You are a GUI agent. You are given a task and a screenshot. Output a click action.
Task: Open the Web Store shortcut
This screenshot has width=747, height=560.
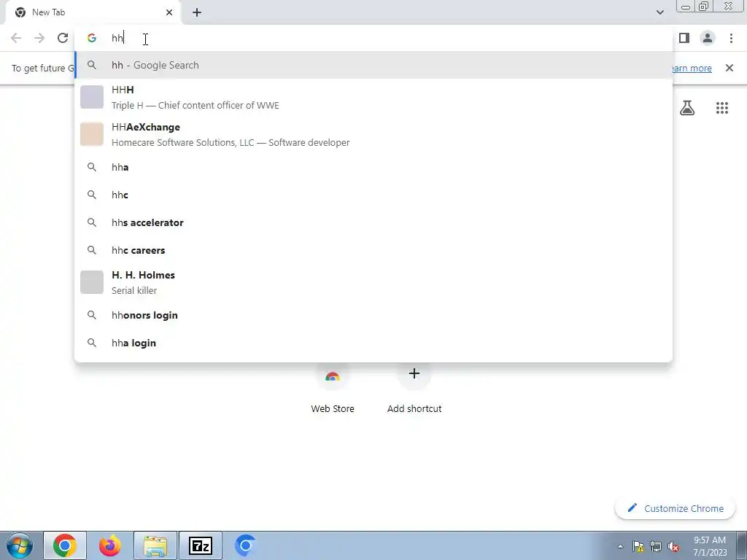333,388
